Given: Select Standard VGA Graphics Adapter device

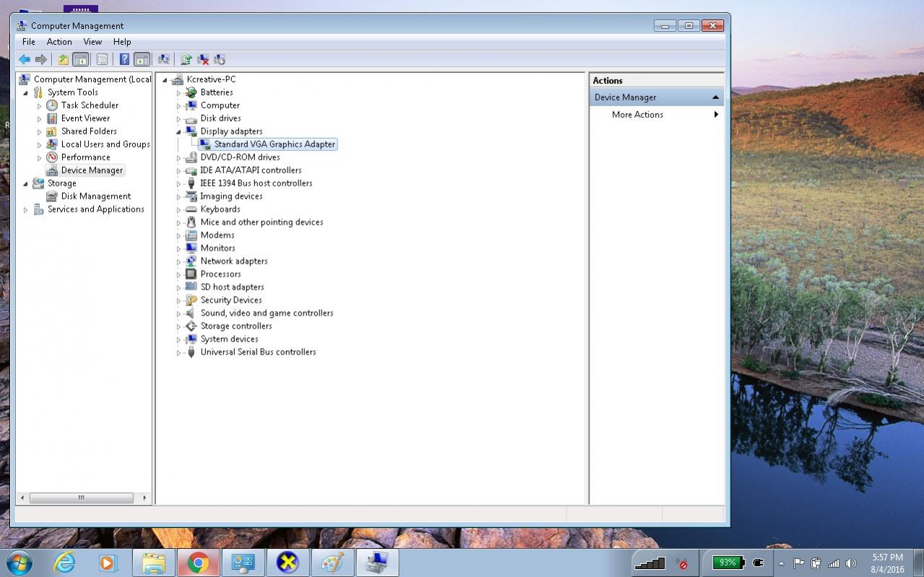Looking at the screenshot, I should pos(274,144).
